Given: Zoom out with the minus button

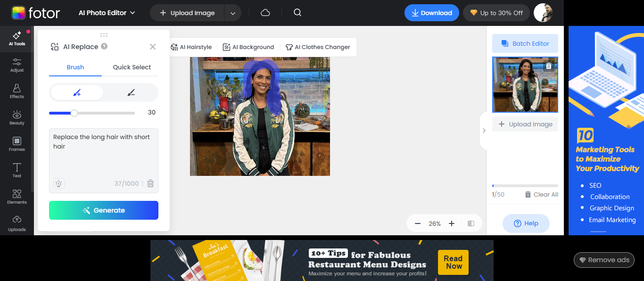Looking at the screenshot, I should pyautogui.click(x=418, y=223).
